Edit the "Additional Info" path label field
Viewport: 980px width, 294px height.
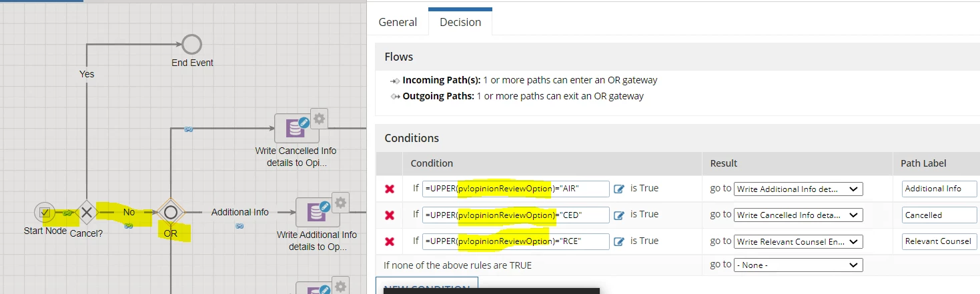(939, 189)
